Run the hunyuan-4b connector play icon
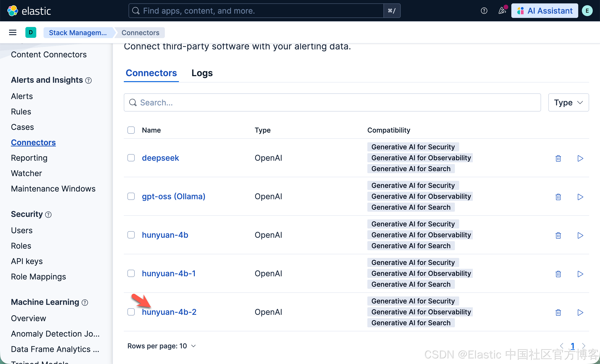600x364 pixels. pyautogui.click(x=580, y=235)
